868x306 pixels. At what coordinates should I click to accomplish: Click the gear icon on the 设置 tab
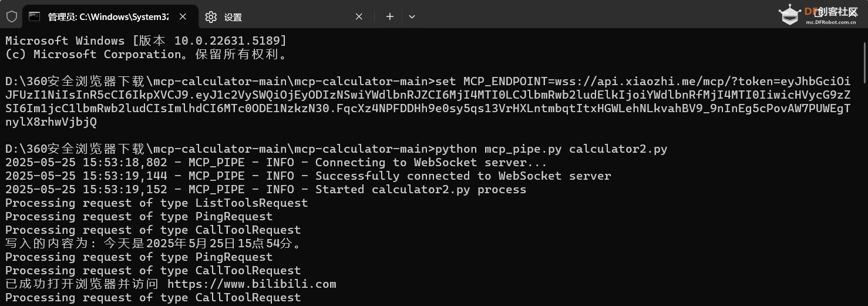coord(211,17)
